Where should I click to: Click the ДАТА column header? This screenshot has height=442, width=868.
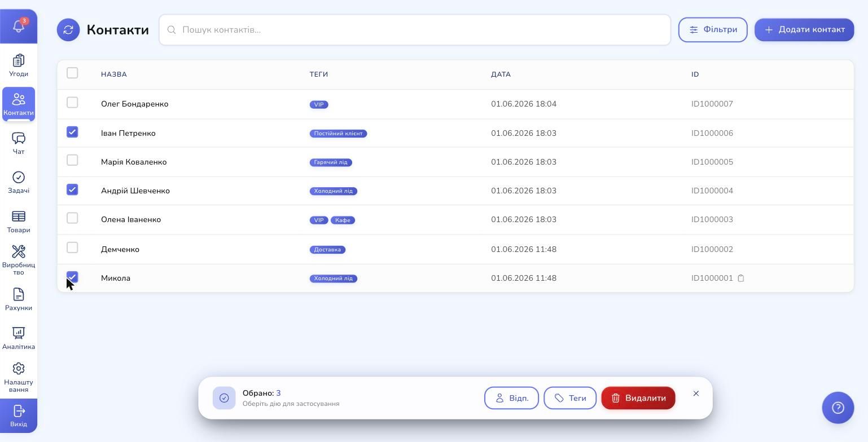(x=501, y=74)
